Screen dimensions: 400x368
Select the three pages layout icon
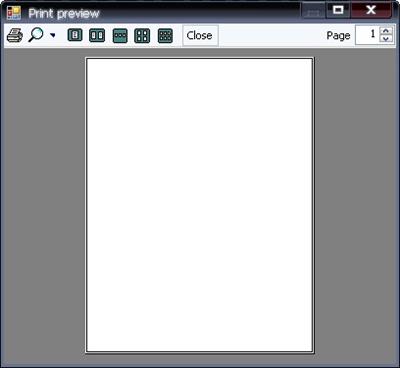120,35
